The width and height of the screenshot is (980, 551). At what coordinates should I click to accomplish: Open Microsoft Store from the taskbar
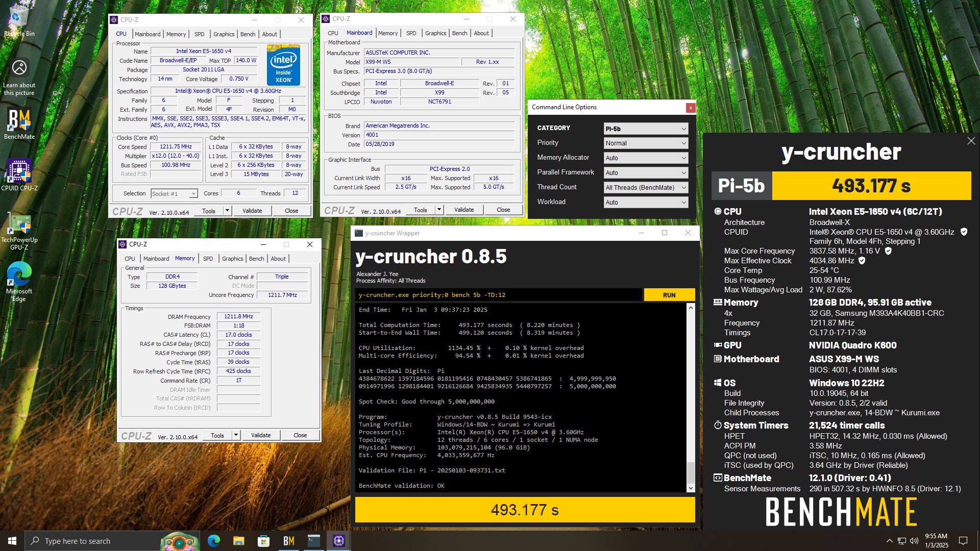(263, 541)
